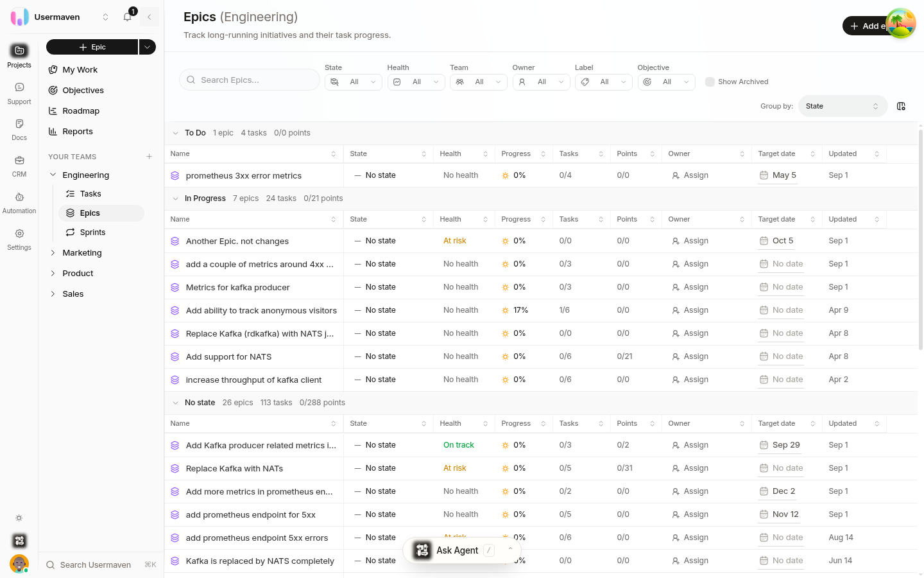924x578 pixels.
Task: Open the State filter dropdown
Action: pyautogui.click(x=354, y=82)
